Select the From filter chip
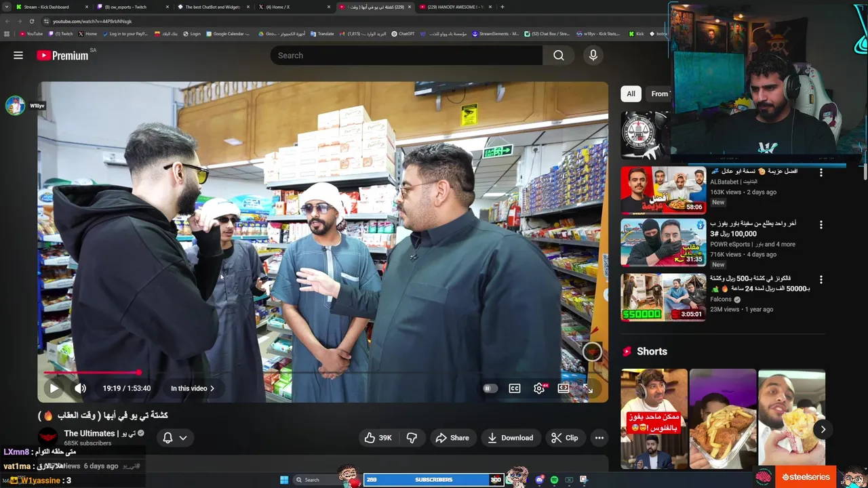868x488 pixels. 658,94
